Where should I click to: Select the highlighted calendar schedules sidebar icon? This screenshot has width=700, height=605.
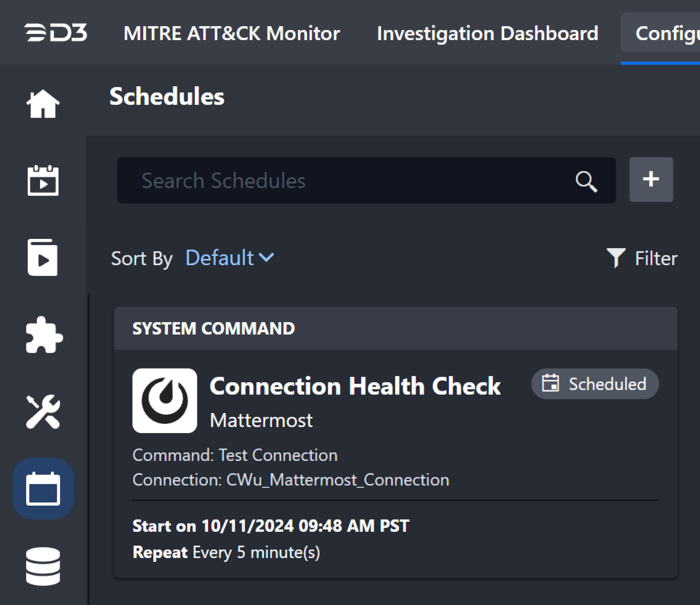click(43, 489)
